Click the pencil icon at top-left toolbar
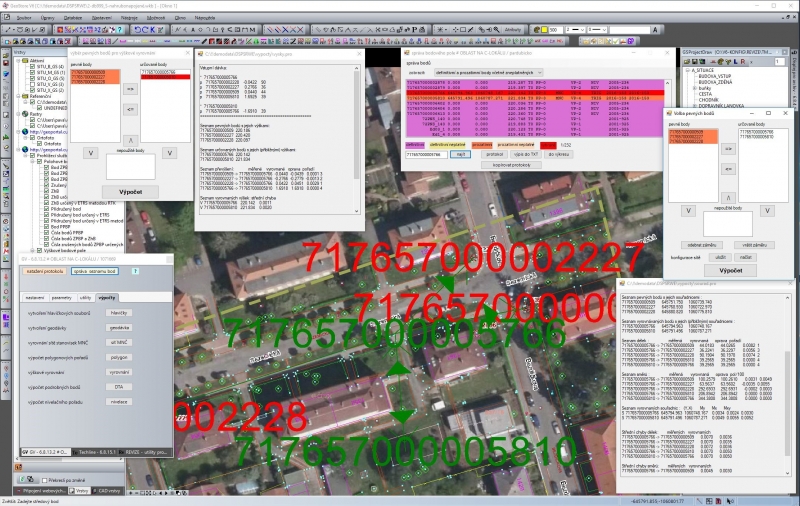 (x=7, y=30)
